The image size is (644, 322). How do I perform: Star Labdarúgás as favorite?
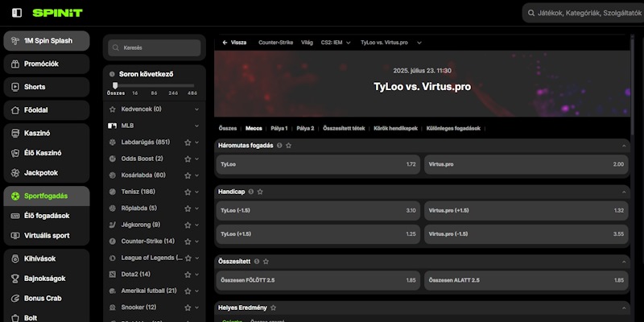point(188,142)
